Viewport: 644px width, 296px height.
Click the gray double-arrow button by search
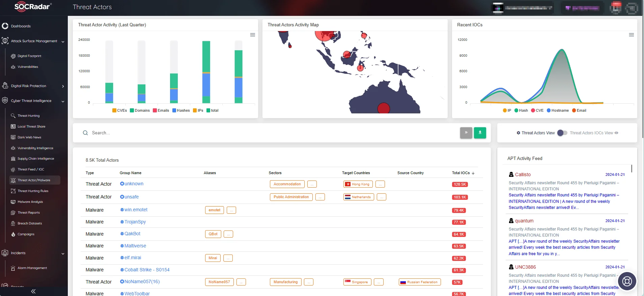466,133
